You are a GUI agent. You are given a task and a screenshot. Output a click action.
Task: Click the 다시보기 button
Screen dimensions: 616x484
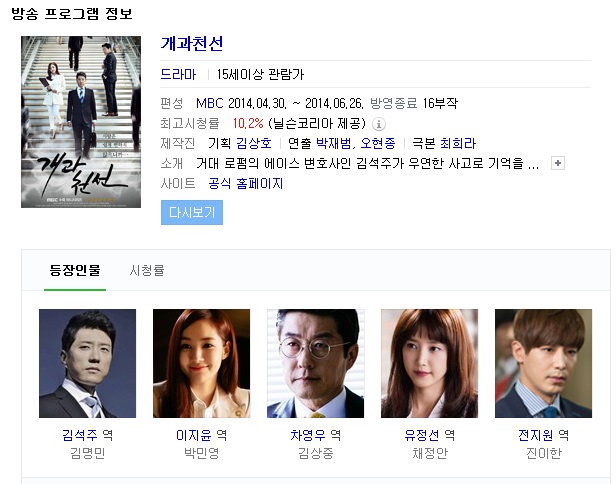[x=192, y=213]
